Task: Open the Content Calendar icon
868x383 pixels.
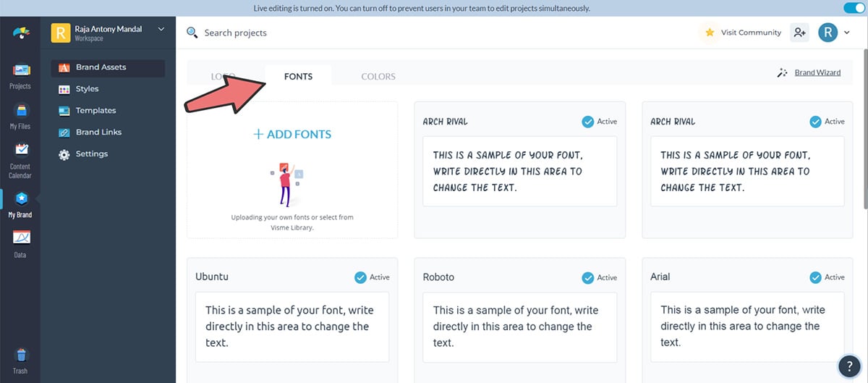Action: [20, 153]
